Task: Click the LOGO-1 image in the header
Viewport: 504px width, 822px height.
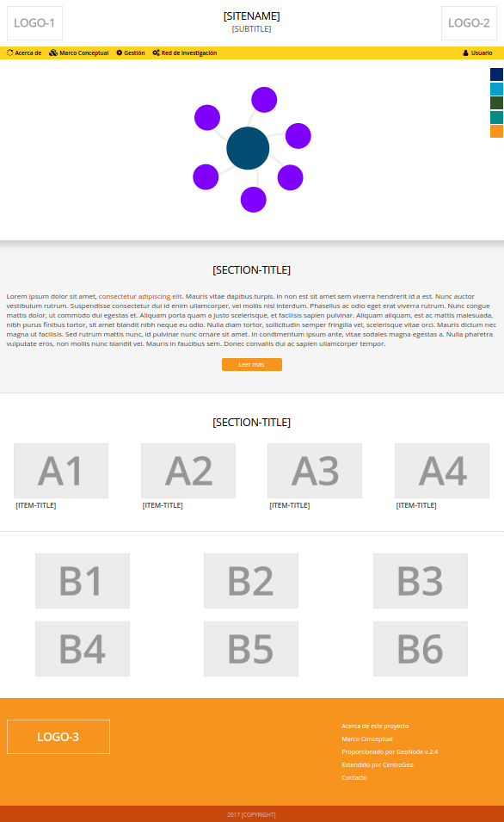Action: 34,23
